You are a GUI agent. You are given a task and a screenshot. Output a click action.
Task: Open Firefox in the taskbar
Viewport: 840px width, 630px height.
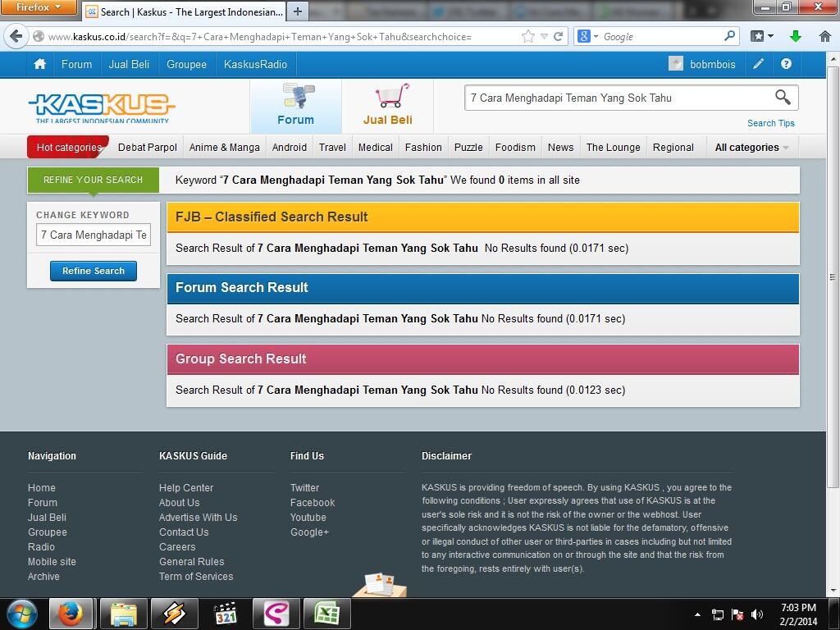pyautogui.click(x=71, y=614)
